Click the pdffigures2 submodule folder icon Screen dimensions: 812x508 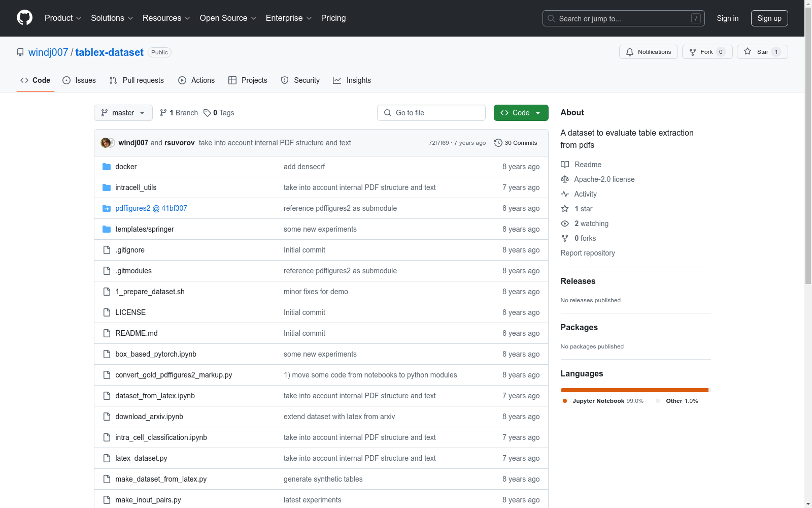pyautogui.click(x=107, y=208)
